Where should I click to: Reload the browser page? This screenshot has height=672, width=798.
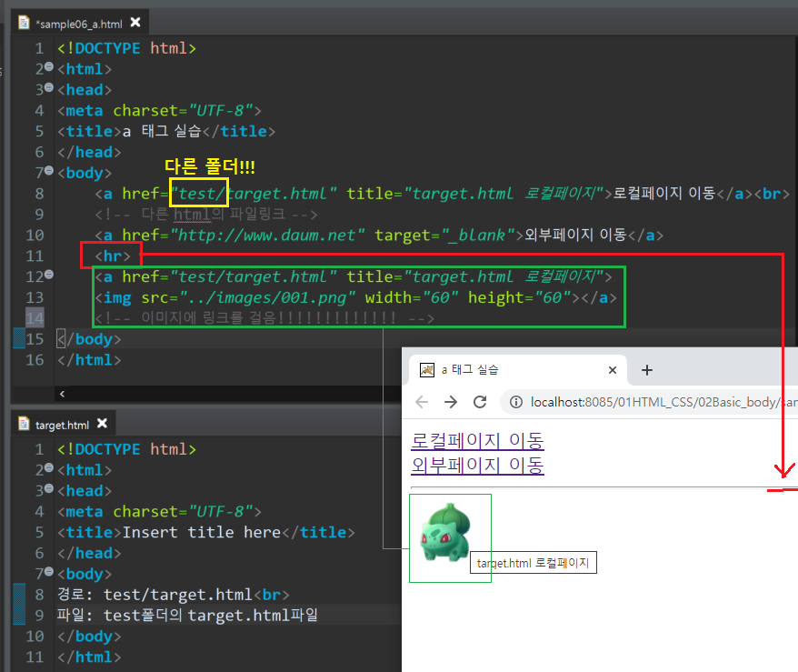coord(479,402)
